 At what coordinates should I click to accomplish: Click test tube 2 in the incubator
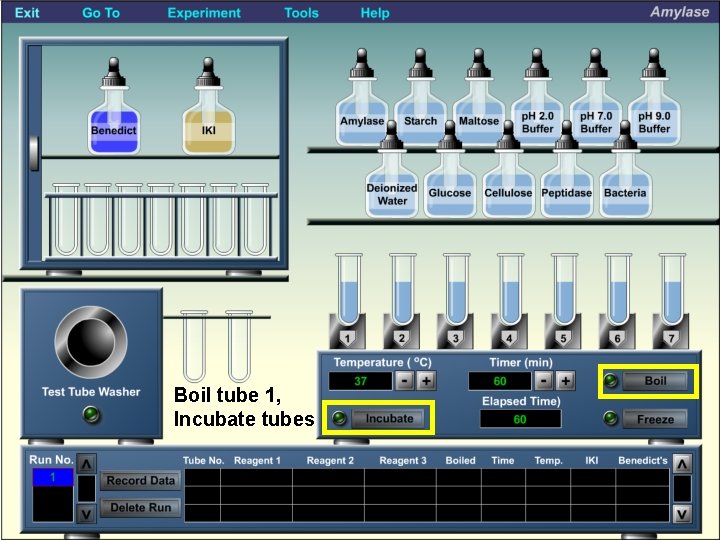pyautogui.click(x=403, y=290)
